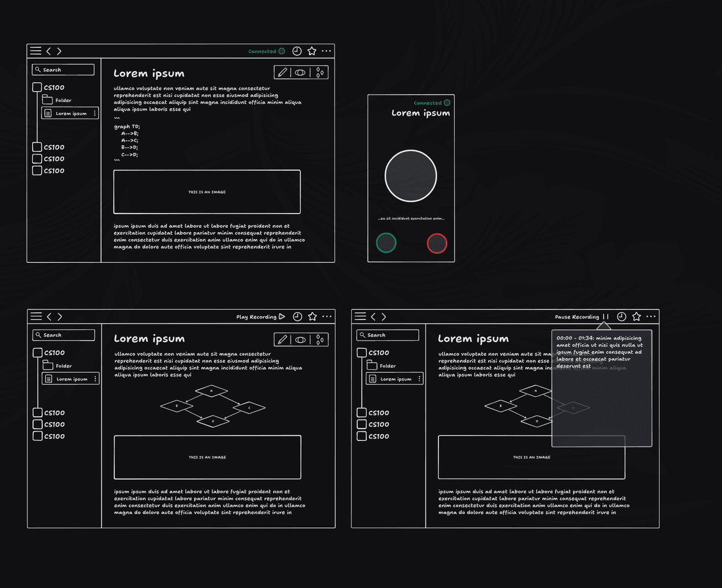
Task: Tap the green circle button in the mobile panel
Action: 386,243
